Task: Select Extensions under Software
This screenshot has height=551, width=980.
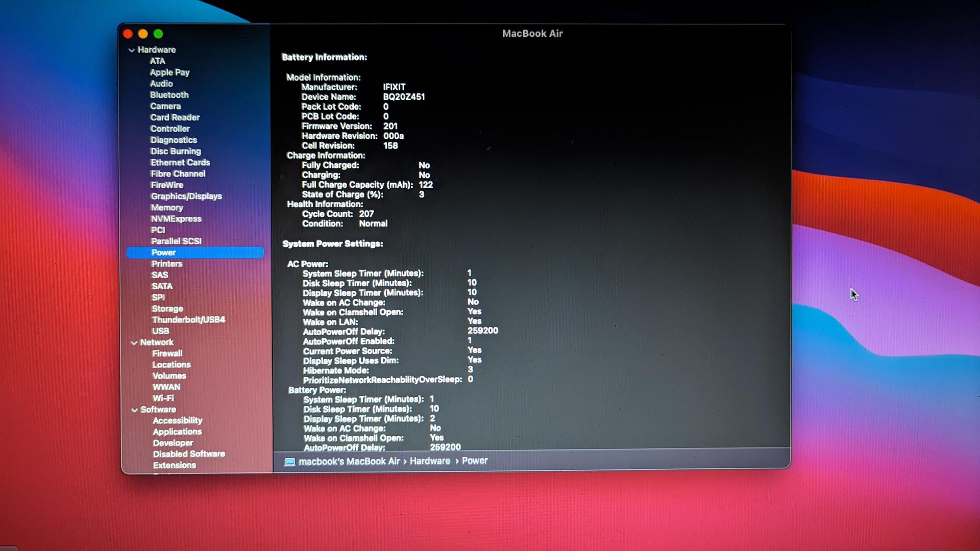Action: coord(175,465)
